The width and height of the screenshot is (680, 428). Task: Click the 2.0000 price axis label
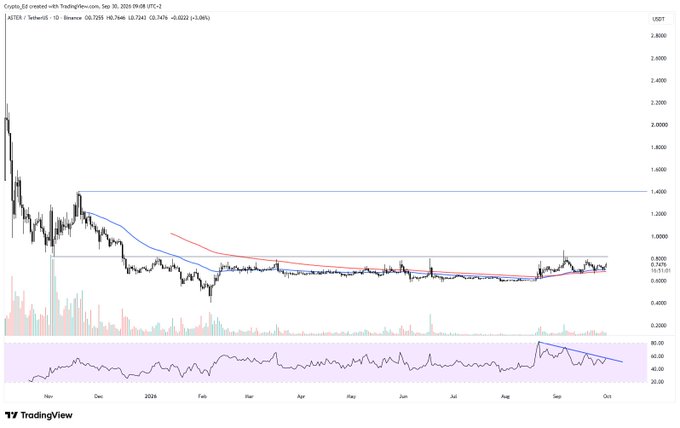(x=658, y=125)
